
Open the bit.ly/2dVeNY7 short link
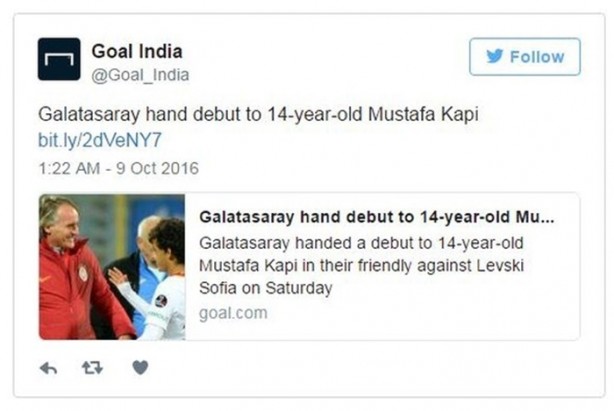[x=99, y=140]
